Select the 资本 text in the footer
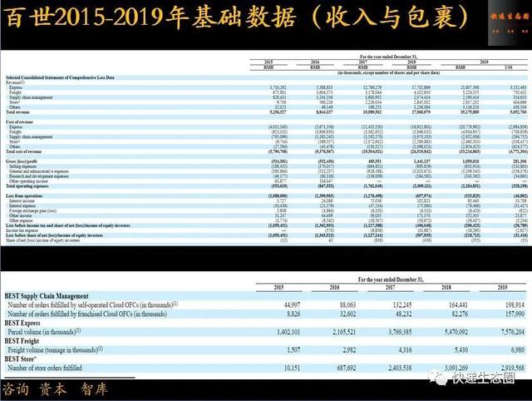Viewport: 532px width, 401px height. pos(52,389)
